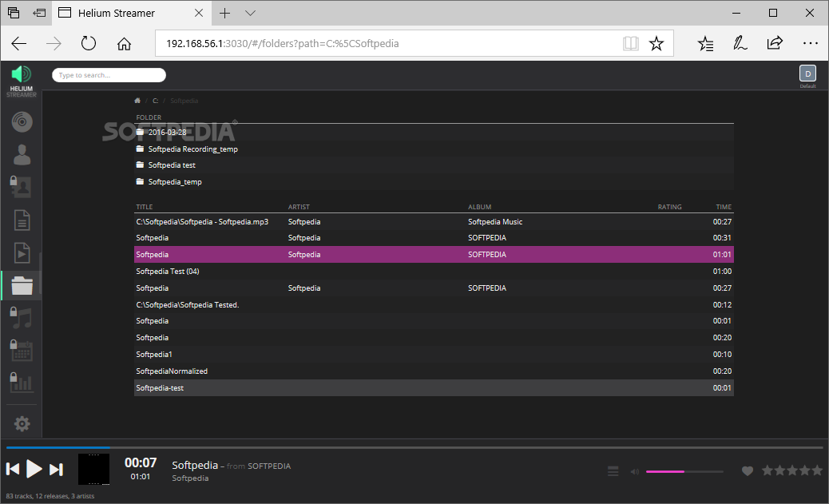This screenshot has width=829, height=504.
Task: Share the page with share icon
Action: [775, 43]
